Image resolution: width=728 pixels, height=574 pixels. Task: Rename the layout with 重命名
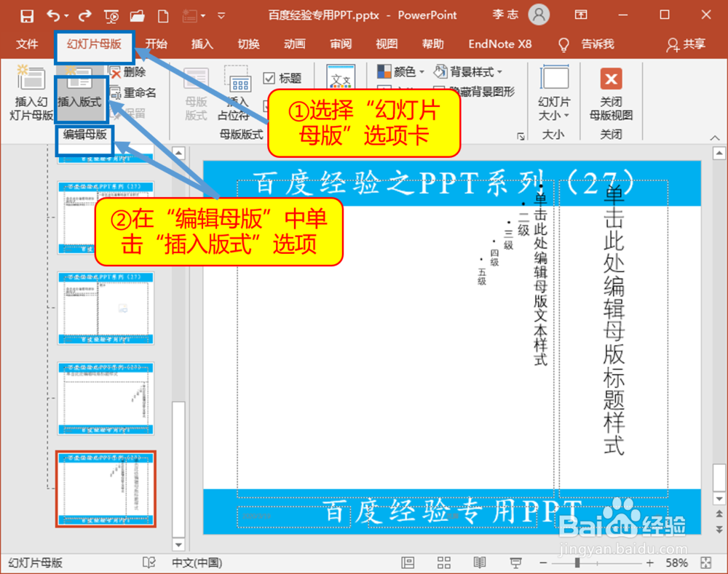click(x=133, y=92)
